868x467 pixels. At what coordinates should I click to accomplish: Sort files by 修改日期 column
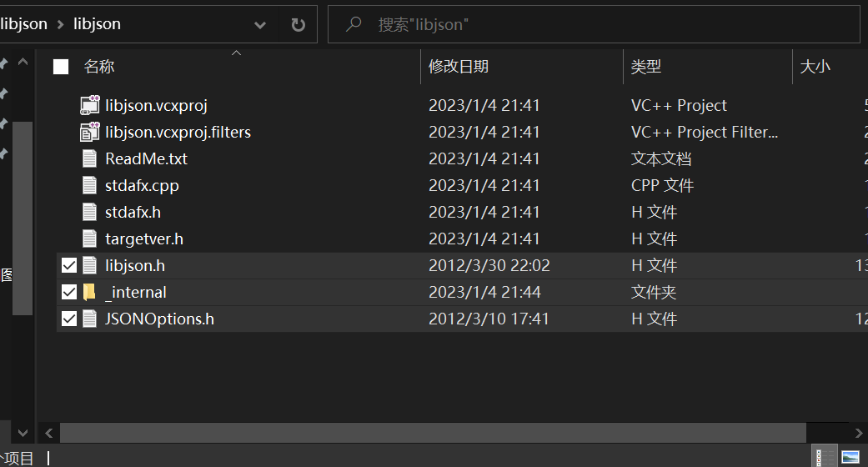tap(459, 68)
